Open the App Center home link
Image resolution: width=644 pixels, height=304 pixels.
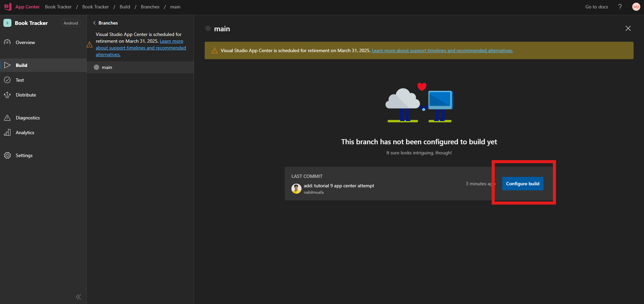[28, 7]
